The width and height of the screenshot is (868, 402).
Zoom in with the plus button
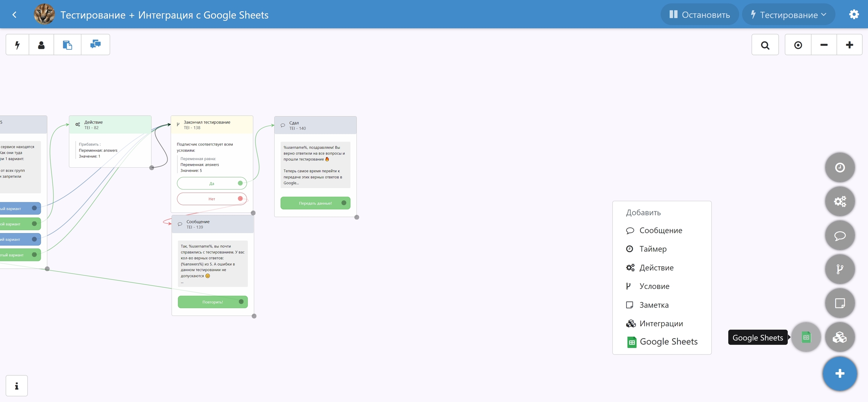tap(850, 45)
